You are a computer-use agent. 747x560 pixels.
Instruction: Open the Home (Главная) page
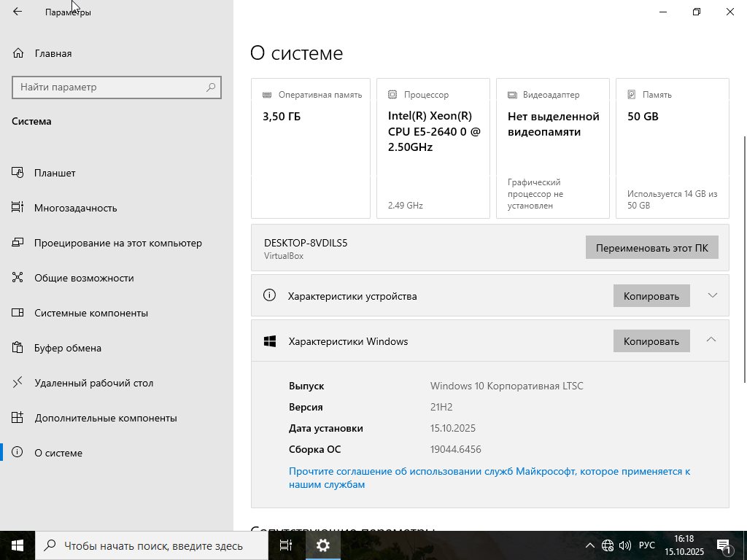[x=53, y=53]
